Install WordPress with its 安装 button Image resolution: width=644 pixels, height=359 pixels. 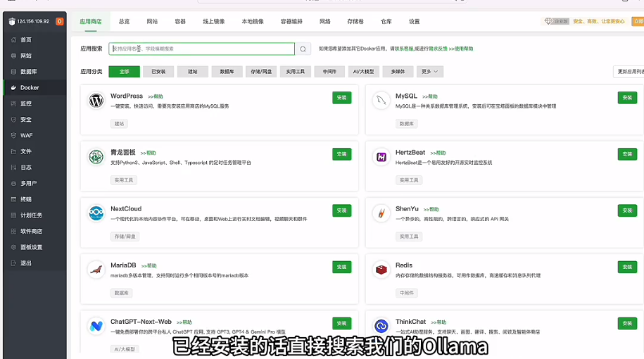click(x=342, y=98)
